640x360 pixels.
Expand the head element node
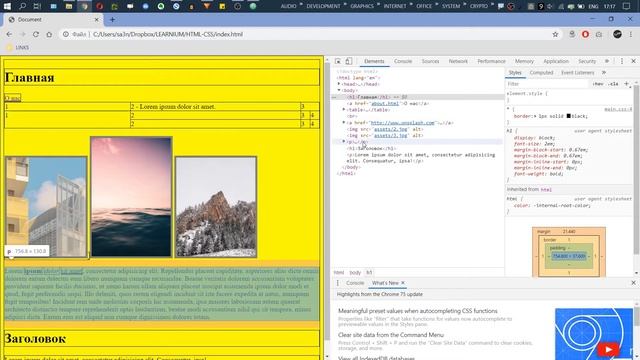point(339,84)
